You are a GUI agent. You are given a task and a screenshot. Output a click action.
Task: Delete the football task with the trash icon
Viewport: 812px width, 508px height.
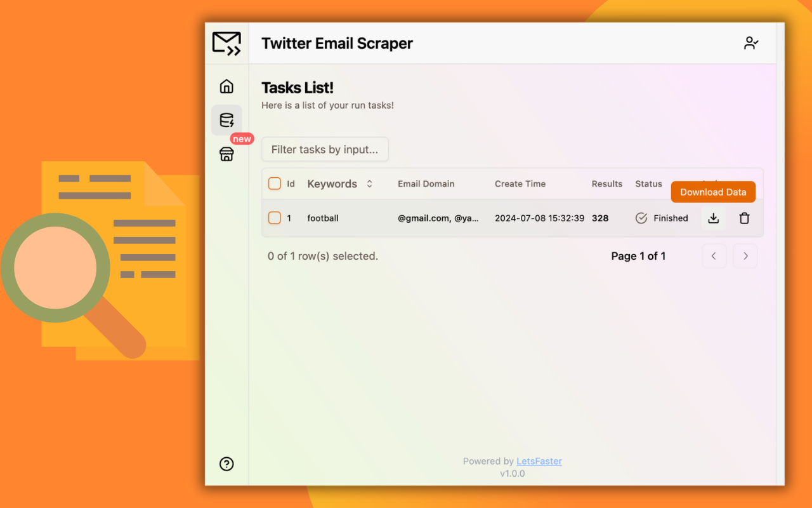744,218
